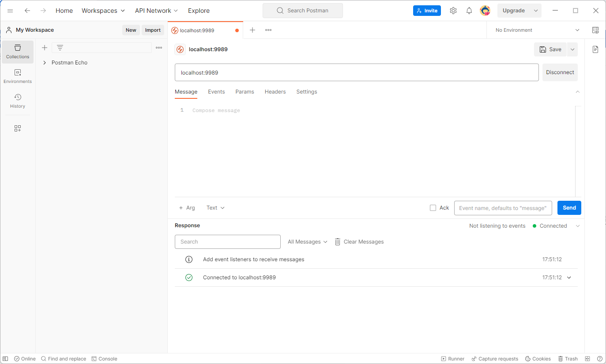Screen dimensions: 606x364
Task: Click the Import button
Action: pyautogui.click(x=153, y=30)
